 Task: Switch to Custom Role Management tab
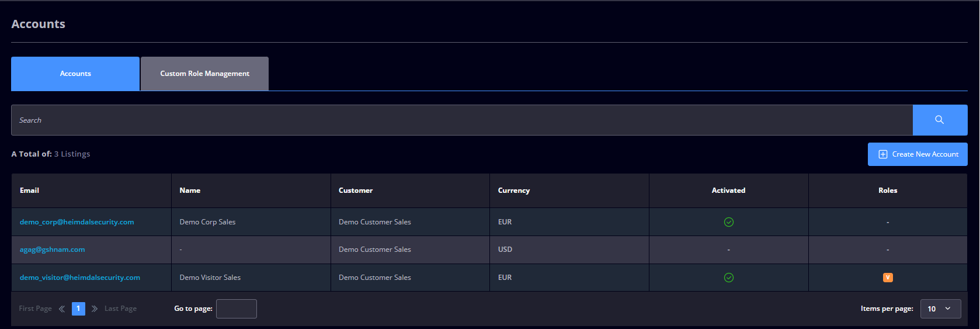point(204,74)
